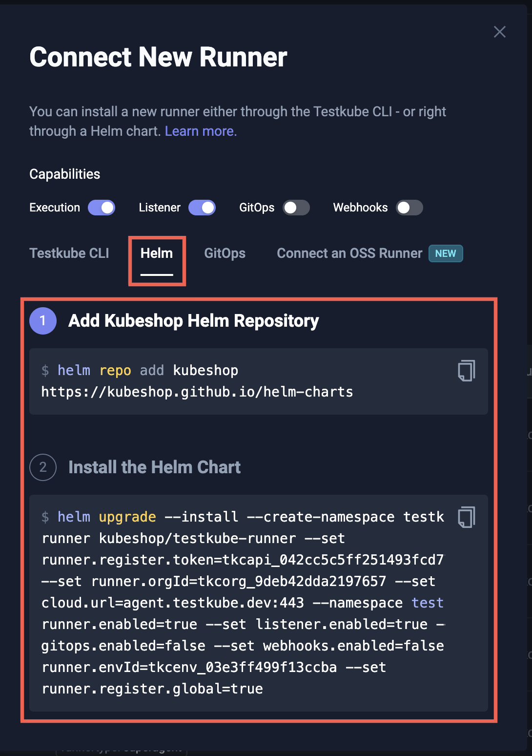532x756 pixels.
Task: Click the Capabilities section label
Action: point(64,174)
